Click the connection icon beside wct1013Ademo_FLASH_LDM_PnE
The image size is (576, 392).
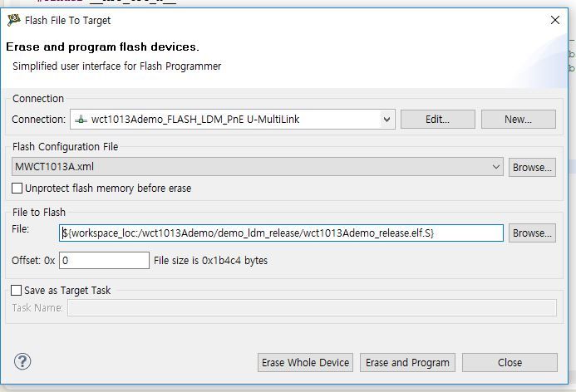coord(81,120)
